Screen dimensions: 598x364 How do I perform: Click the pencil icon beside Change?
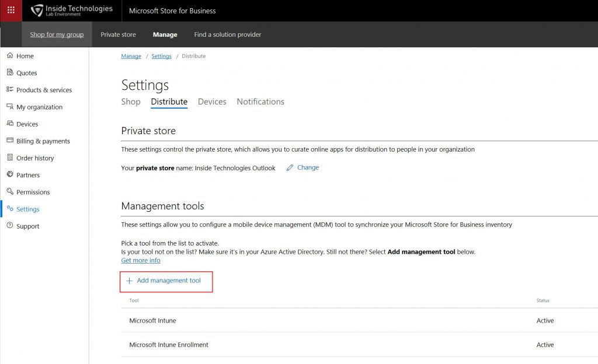(x=290, y=167)
